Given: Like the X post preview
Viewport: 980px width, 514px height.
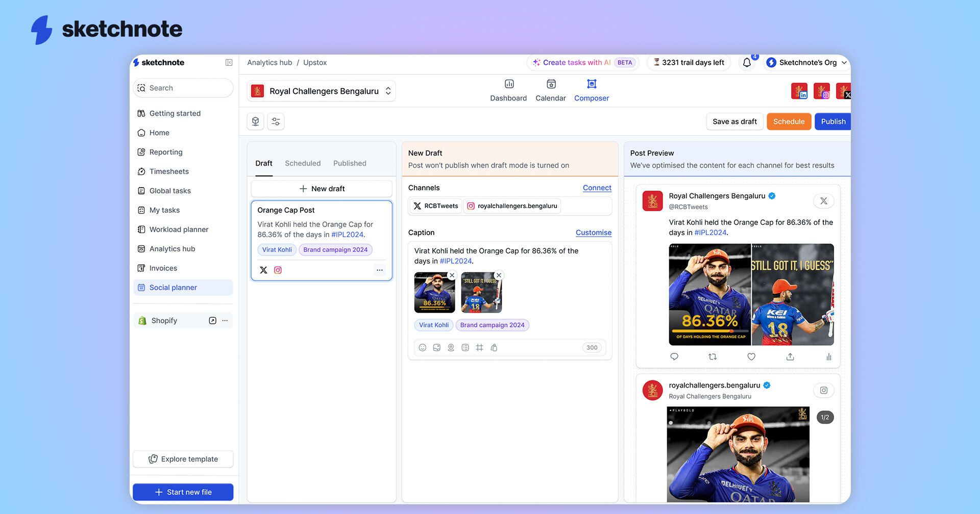Looking at the screenshot, I should click(x=751, y=357).
